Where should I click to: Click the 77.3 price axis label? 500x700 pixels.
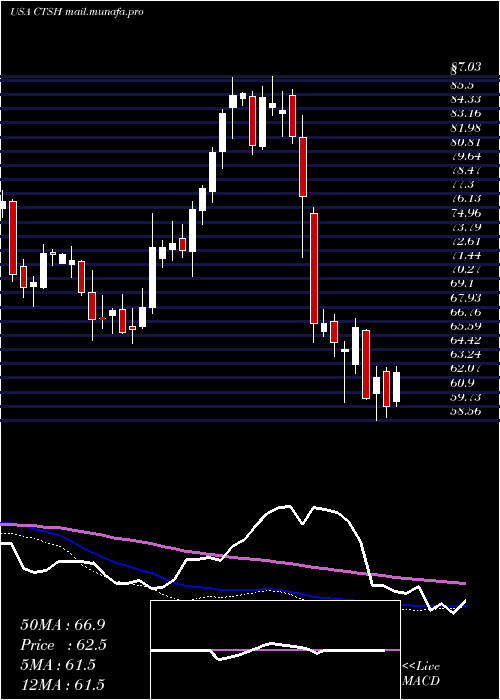(462, 184)
